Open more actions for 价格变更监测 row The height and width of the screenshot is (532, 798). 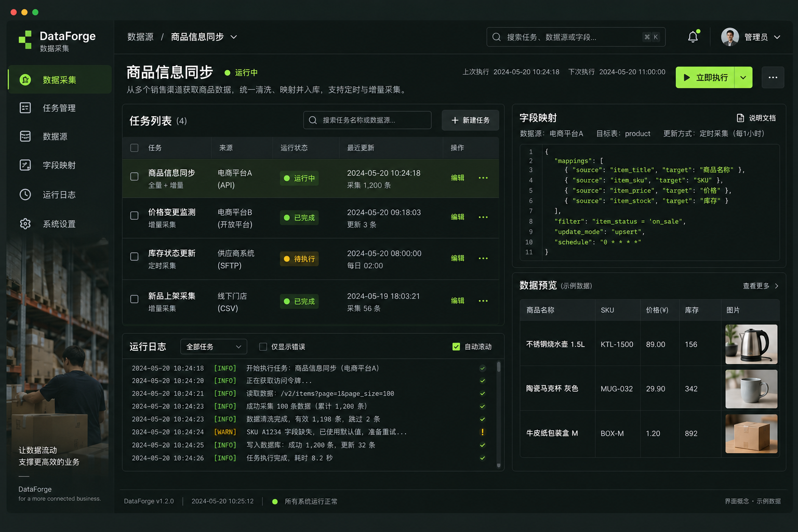(x=483, y=217)
